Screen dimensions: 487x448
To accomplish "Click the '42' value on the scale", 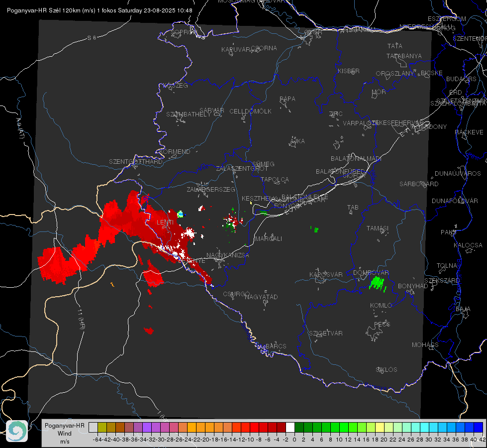I will (482, 440).
